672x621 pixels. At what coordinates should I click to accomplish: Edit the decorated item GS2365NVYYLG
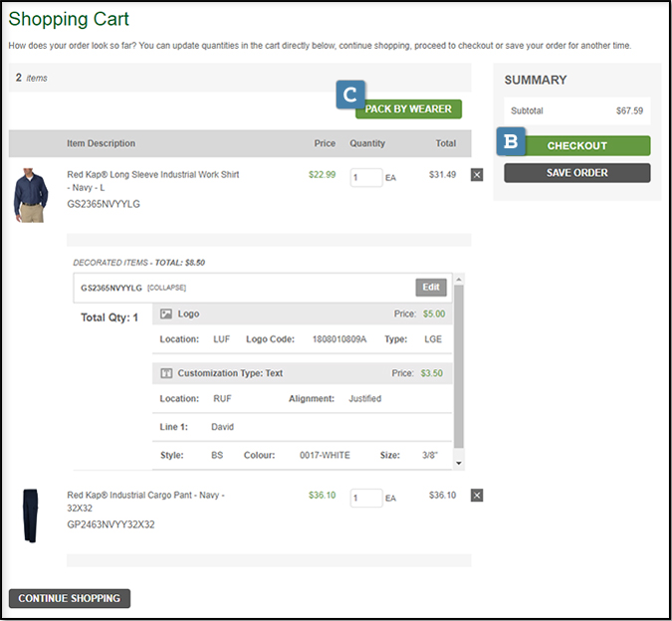[430, 288]
